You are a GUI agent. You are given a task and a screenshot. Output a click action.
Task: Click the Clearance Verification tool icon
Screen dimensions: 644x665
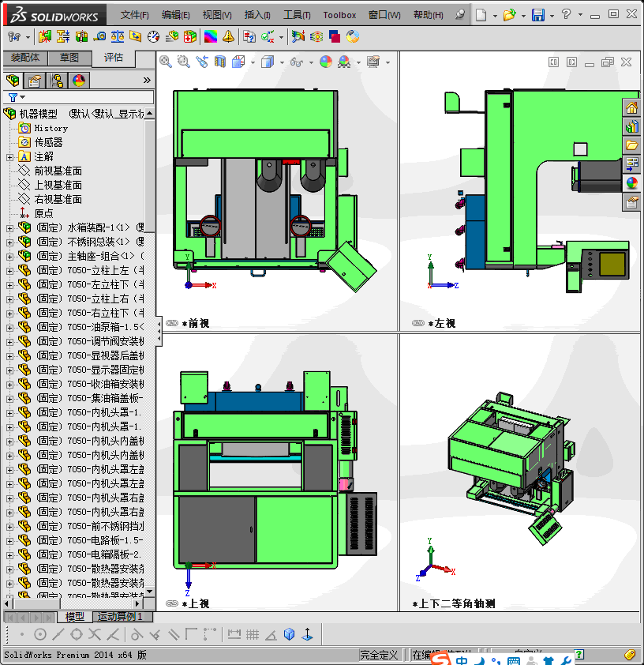click(63, 36)
